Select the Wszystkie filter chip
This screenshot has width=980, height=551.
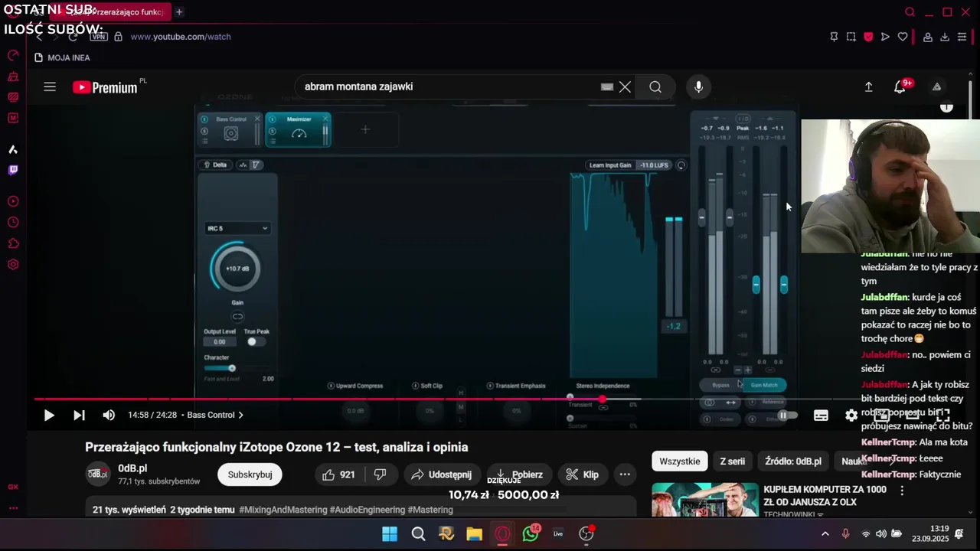tap(680, 461)
